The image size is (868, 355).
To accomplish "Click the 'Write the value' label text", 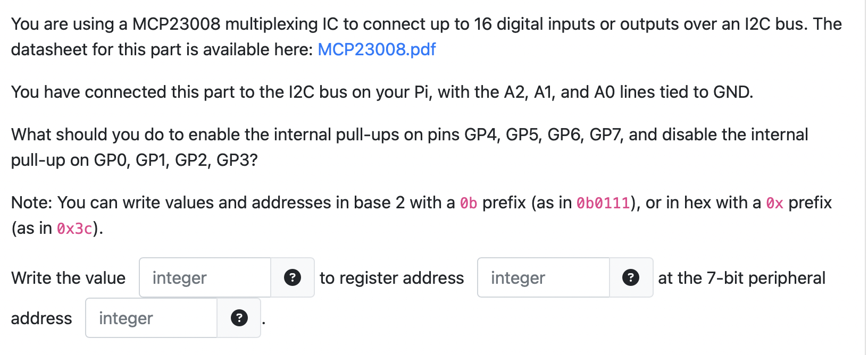I will [x=68, y=277].
